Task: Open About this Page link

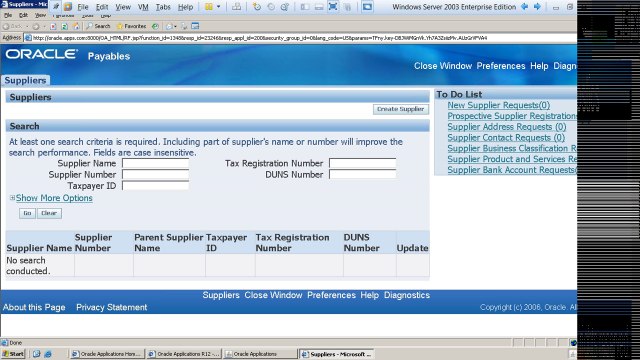Action: [x=34, y=307]
